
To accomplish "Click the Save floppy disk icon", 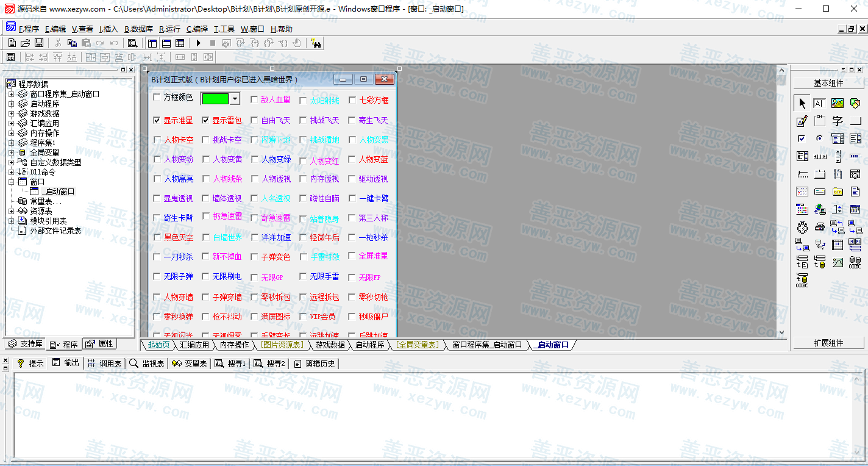I will tap(39, 43).
